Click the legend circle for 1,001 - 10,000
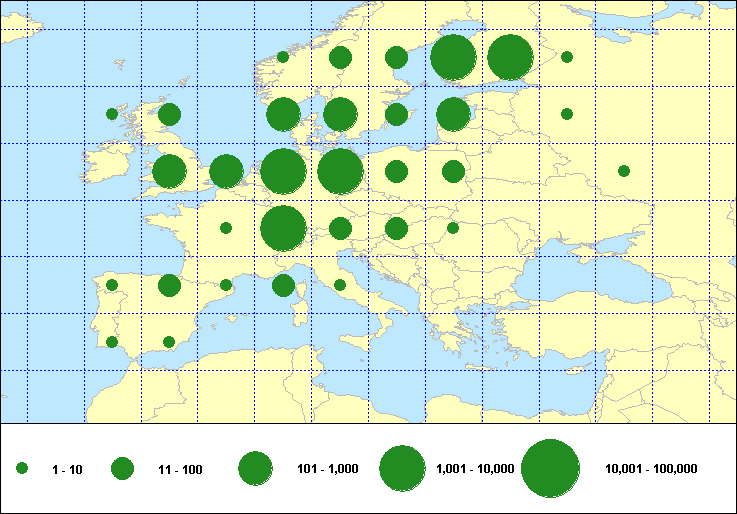The image size is (737, 514). [x=403, y=468]
